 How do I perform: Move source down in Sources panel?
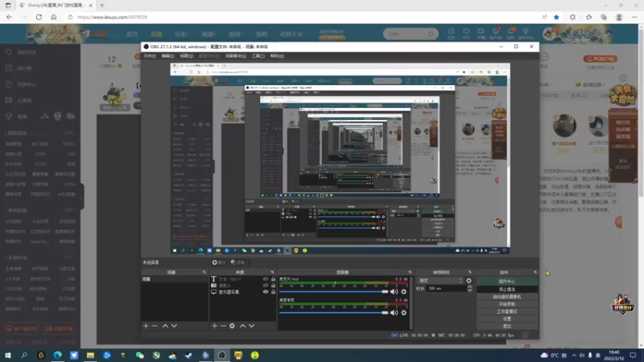[x=252, y=326]
